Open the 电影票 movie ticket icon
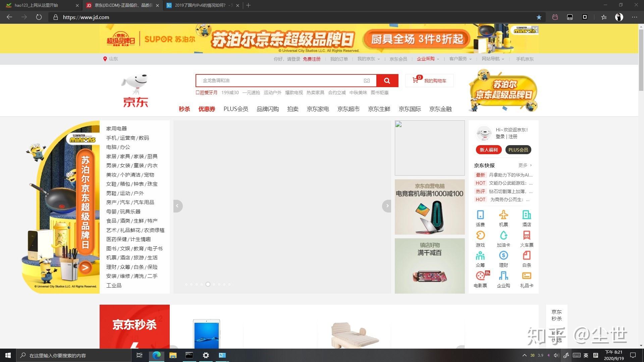Screen dimensions: 644x362 tap(480, 276)
